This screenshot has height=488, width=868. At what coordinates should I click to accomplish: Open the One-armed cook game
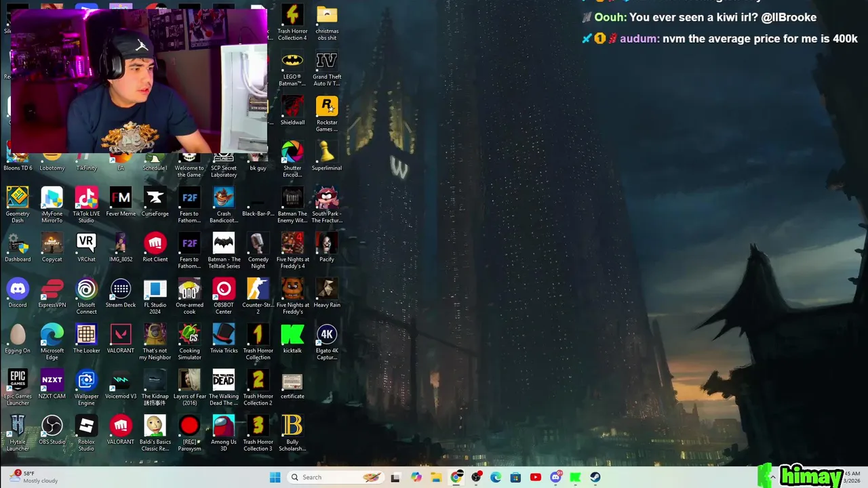pyautogui.click(x=189, y=296)
